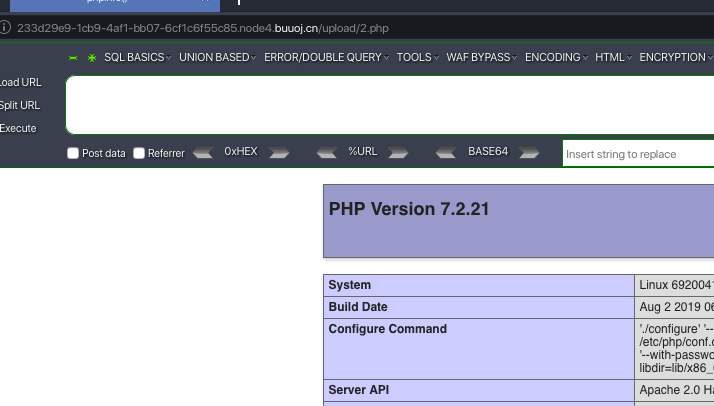Screen dimensions: 714x406
Task: Click the left arrow beside %URL
Action: [327, 152]
